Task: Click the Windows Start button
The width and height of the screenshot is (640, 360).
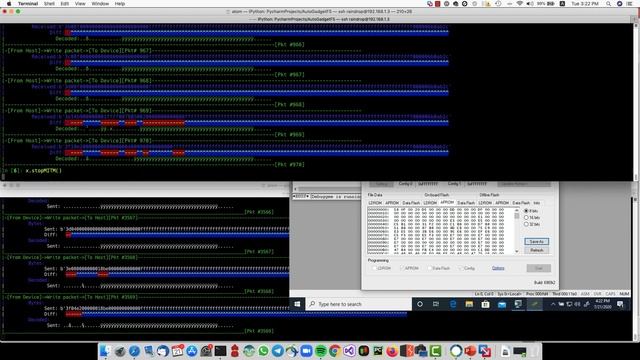Action: (x=297, y=304)
